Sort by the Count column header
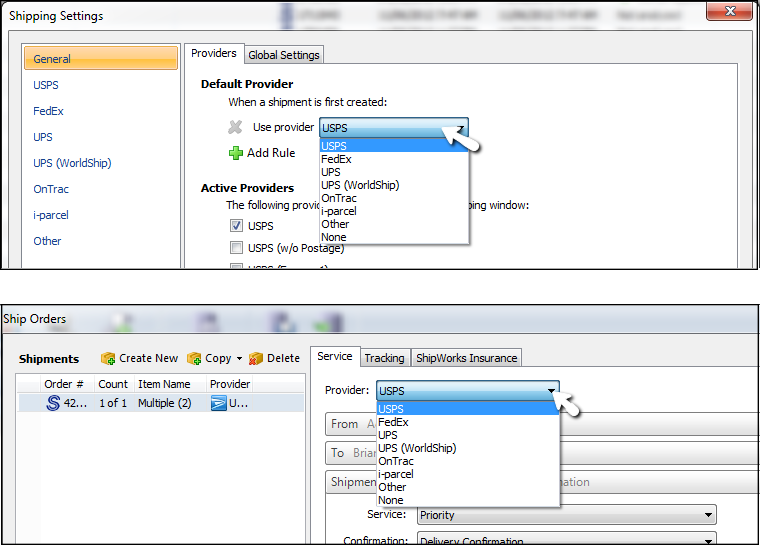 (x=114, y=384)
